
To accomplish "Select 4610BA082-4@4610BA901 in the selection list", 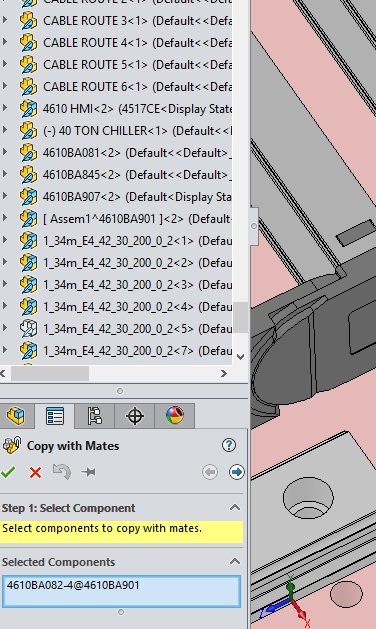I will pos(73,585).
